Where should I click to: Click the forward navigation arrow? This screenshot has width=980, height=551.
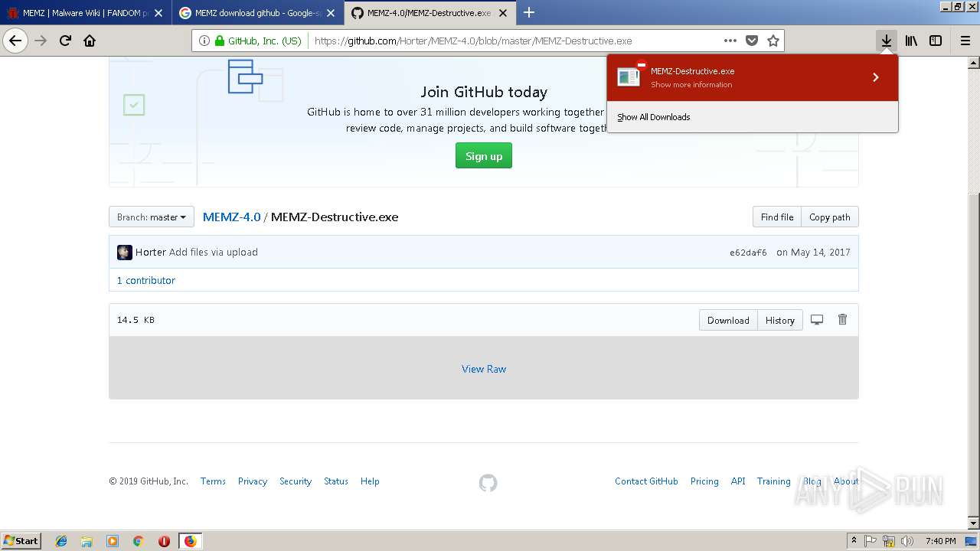pos(41,41)
